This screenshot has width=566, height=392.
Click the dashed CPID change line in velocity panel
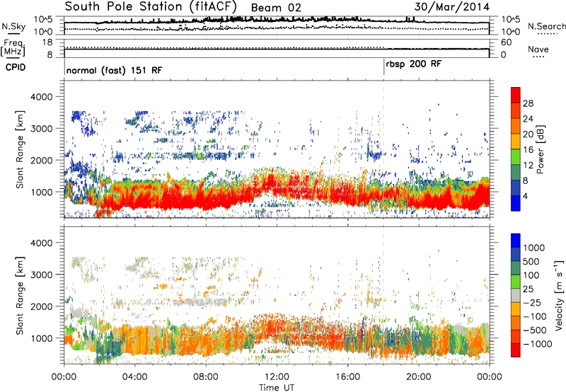[x=383, y=294]
